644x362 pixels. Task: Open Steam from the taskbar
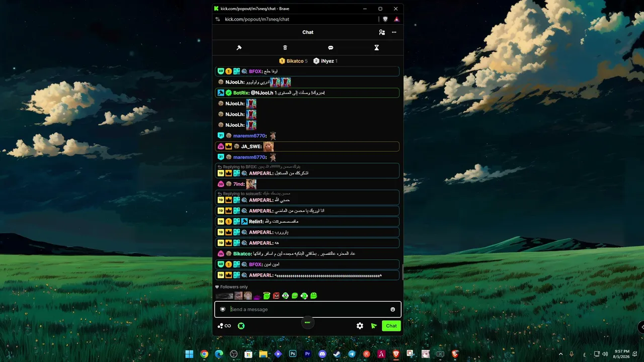pyautogui.click(x=337, y=354)
